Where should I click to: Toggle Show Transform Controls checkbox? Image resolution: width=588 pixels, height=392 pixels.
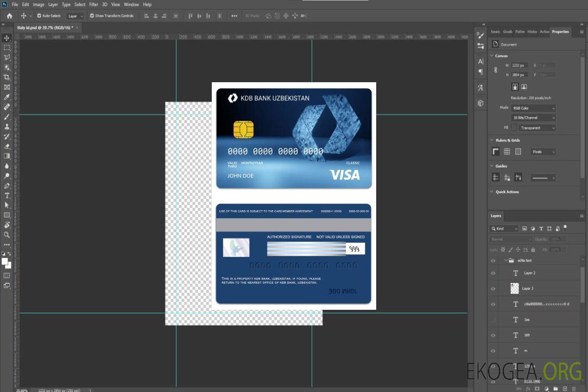pos(92,16)
